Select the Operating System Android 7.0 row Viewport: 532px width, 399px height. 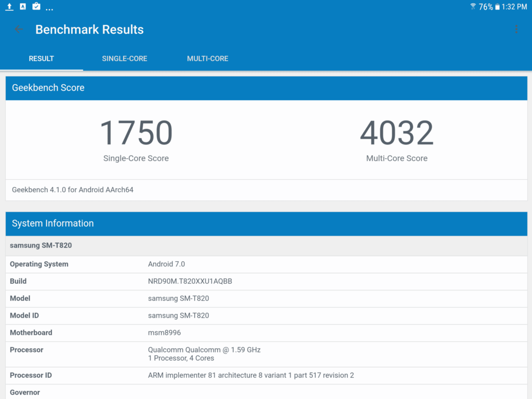pyautogui.click(x=266, y=264)
